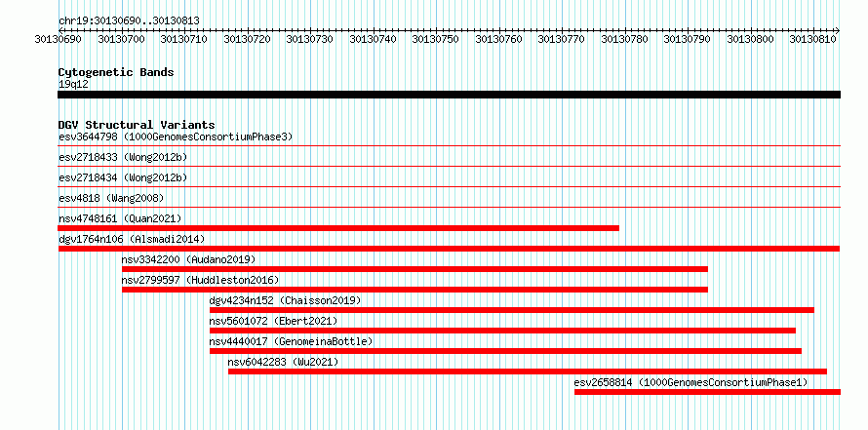Open nsv4748161 (Quan2021) variant label
This screenshot has height=430, width=868.
tap(120, 218)
